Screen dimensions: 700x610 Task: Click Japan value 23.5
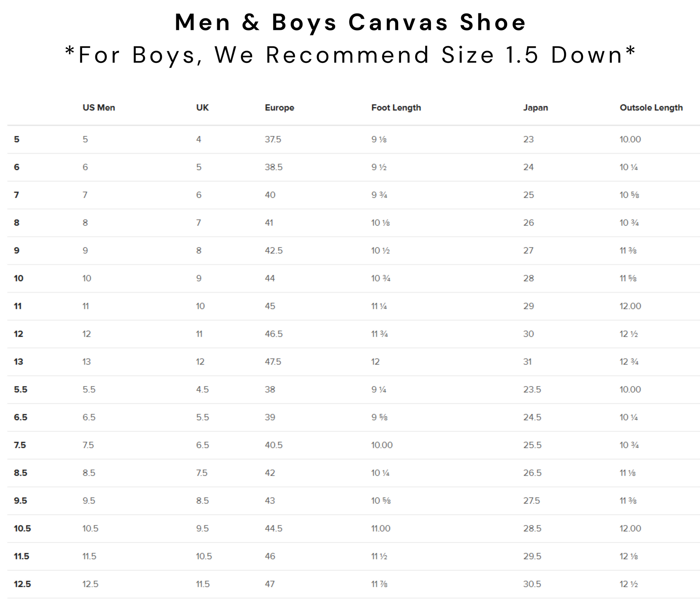(532, 390)
